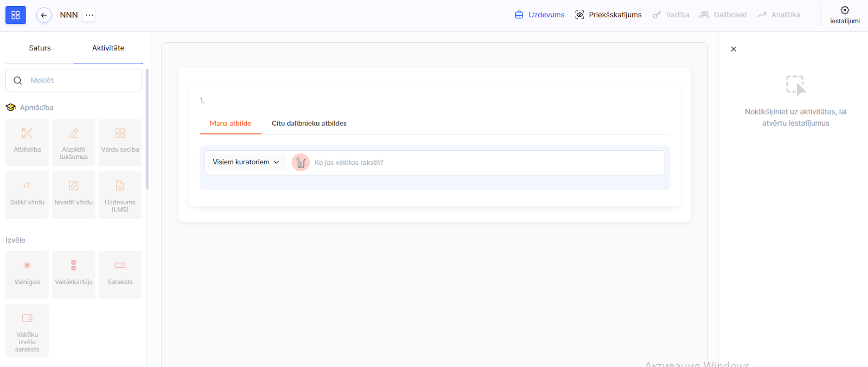Open Priekšskatījums preview mode
The height and width of the screenshot is (367, 868).
[x=608, y=15]
